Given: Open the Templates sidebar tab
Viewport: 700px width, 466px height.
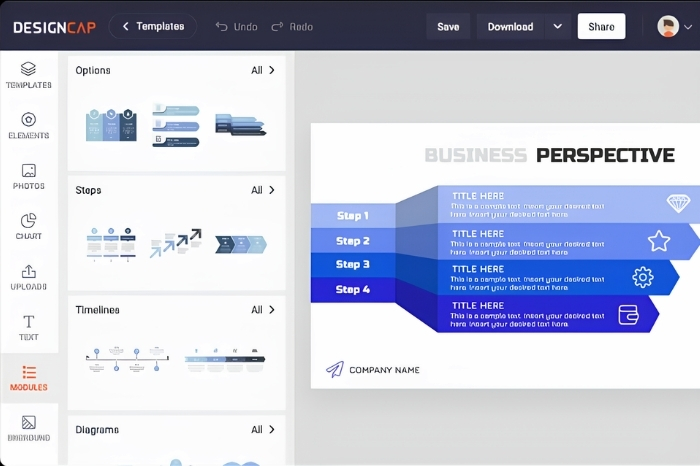Looking at the screenshot, I should (x=29, y=75).
